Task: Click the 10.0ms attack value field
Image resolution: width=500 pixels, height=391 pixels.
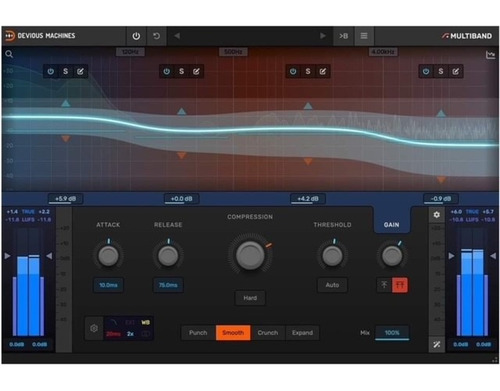Action: tap(108, 285)
